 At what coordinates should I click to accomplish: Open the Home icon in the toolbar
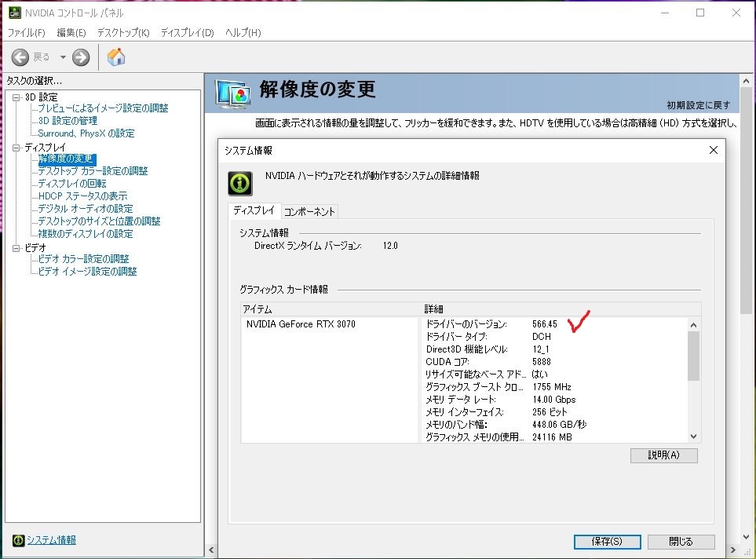(116, 57)
